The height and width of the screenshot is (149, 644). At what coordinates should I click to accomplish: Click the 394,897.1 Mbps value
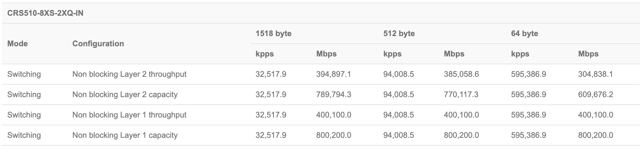coord(334,74)
